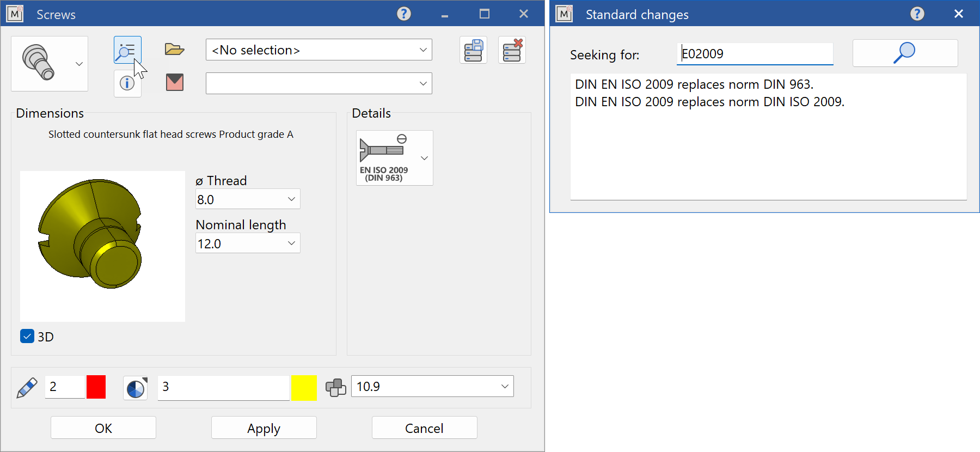Viewport: 980px width, 452px height.
Task: Click the Seeking for input field
Action: (755, 53)
